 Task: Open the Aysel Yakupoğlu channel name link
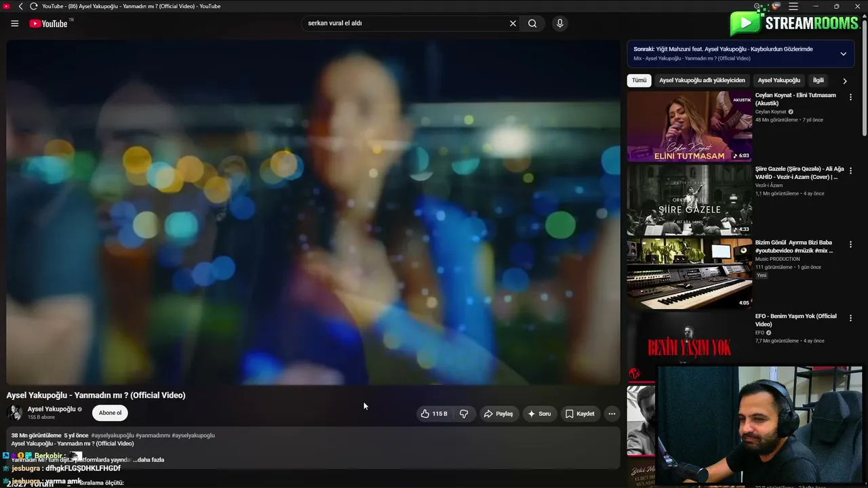click(52, 409)
